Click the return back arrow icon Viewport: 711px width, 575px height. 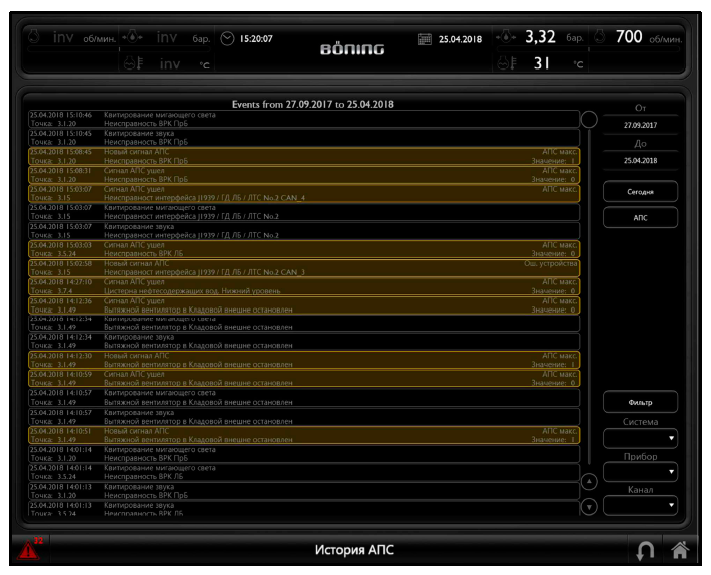(x=646, y=549)
